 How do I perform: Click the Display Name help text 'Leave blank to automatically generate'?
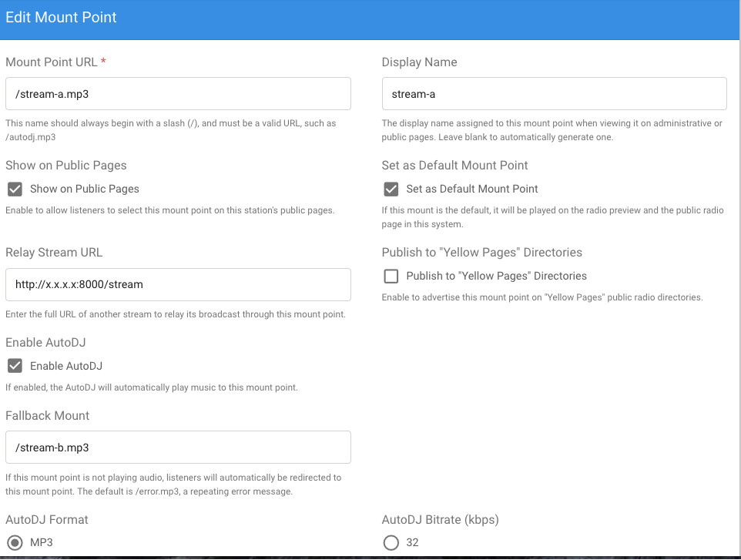[x=552, y=130]
